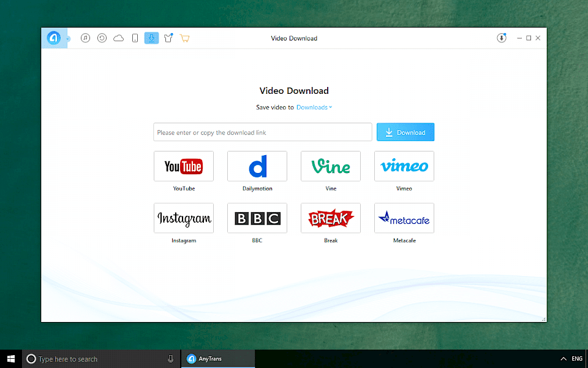Viewport: 588px width, 368px height.
Task: Open the T-shirt skin icon
Action: (x=168, y=38)
